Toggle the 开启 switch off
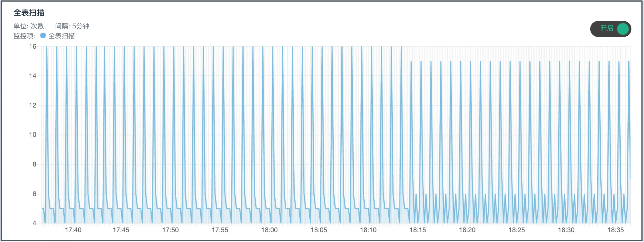644x242 pixels. click(x=611, y=29)
